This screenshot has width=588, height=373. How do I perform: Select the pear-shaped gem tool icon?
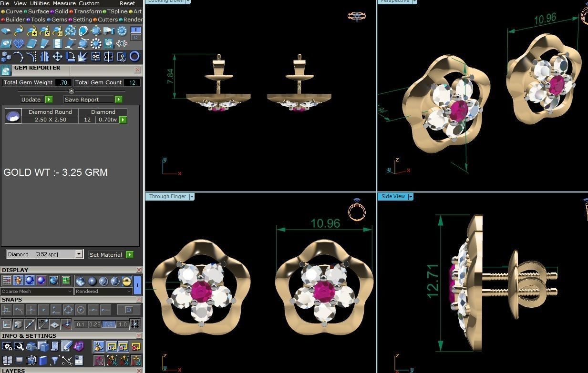tap(83, 31)
